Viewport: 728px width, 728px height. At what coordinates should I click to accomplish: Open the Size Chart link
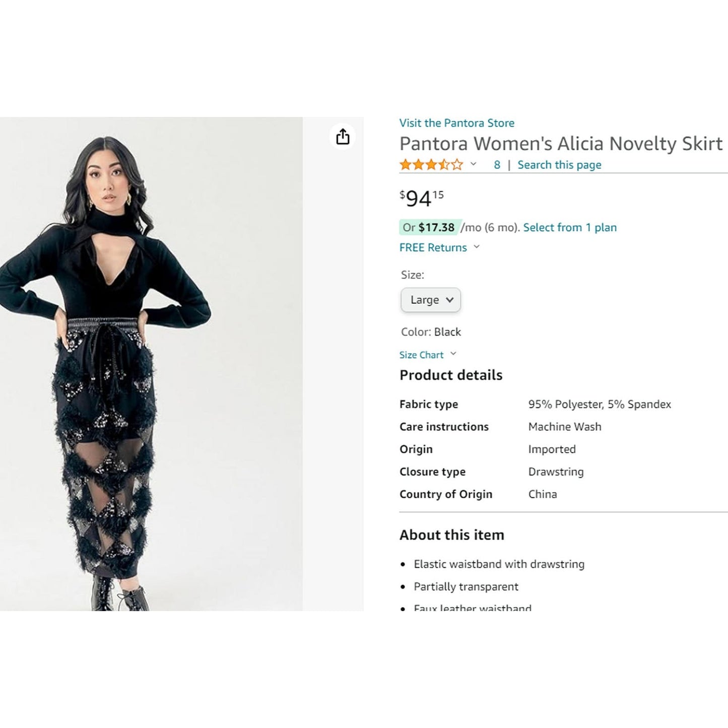point(422,355)
